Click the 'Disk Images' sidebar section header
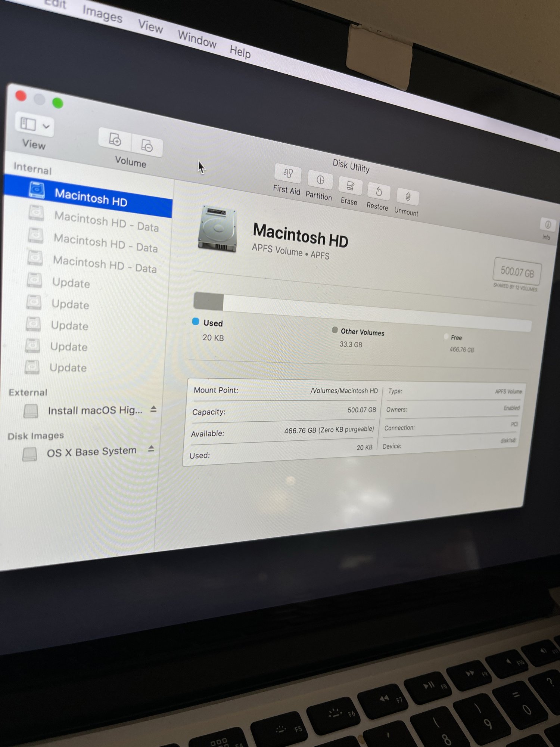 36,436
